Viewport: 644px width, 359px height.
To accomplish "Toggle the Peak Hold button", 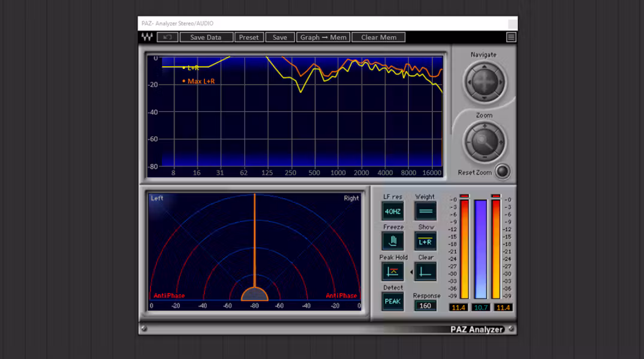I will 393,272.
